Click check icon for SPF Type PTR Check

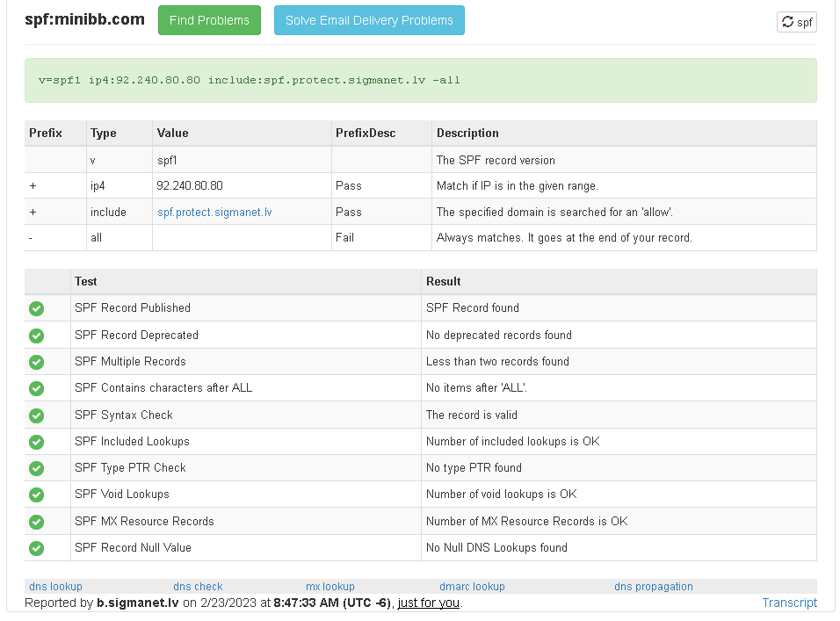(x=36, y=468)
